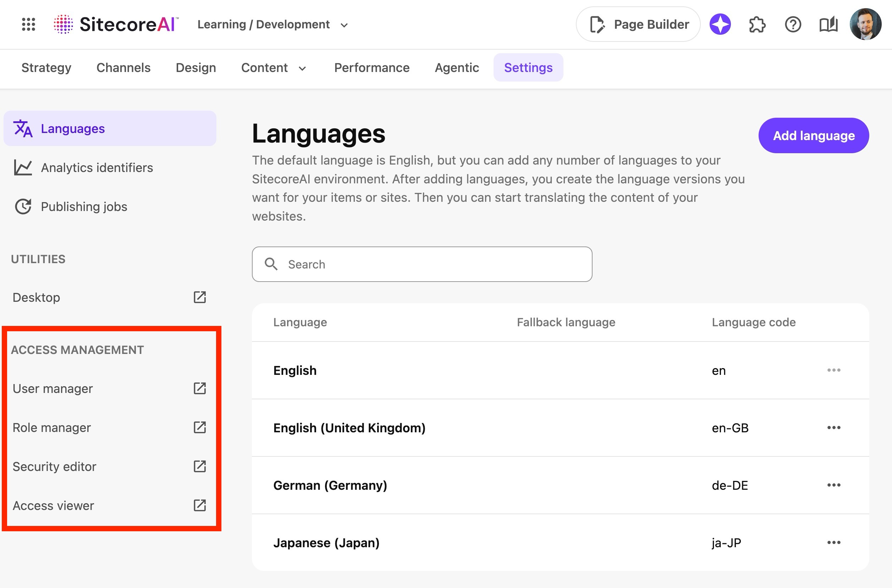The image size is (892, 588).
Task: Click the Role manager external-link icon
Action: tap(199, 427)
